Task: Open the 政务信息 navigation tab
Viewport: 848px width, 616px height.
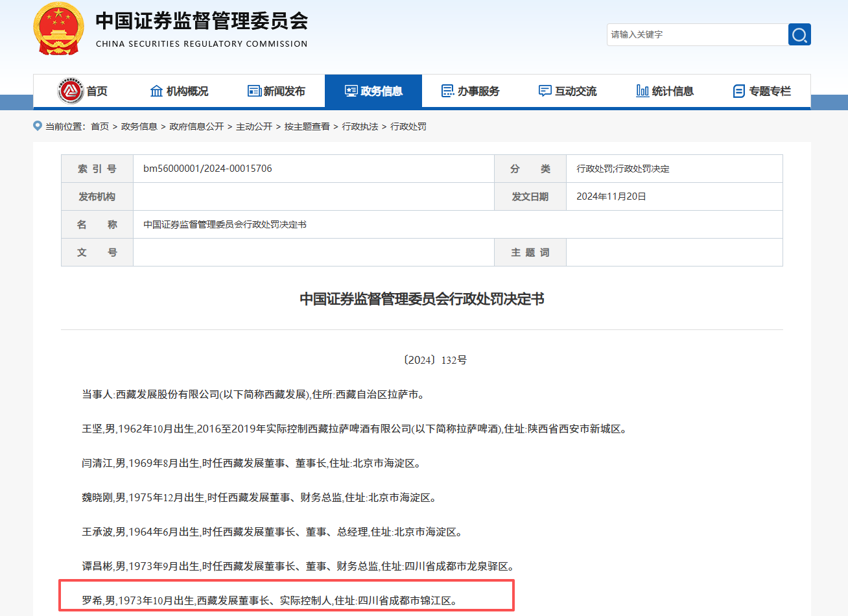Action: click(373, 91)
